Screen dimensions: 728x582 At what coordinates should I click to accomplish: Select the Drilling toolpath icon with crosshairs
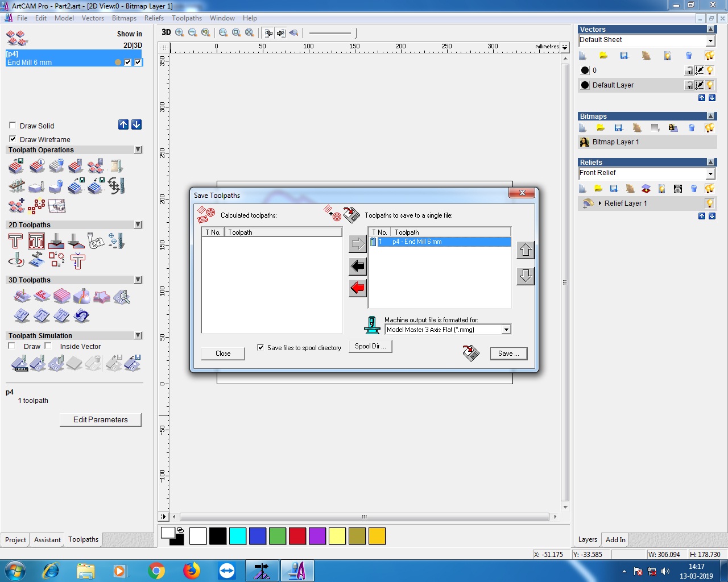116,242
